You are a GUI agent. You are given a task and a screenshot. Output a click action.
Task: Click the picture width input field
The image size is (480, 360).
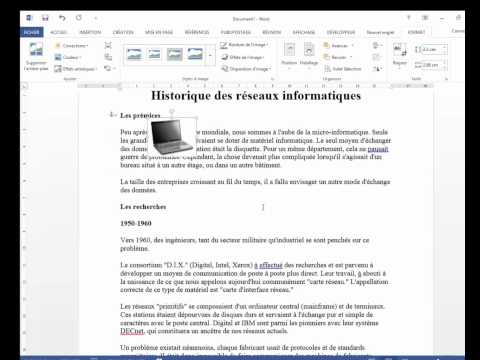pos(434,65)
